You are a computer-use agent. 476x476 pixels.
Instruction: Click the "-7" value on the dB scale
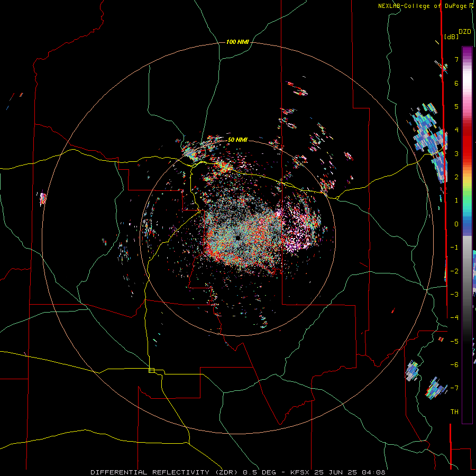coord(454,388)
